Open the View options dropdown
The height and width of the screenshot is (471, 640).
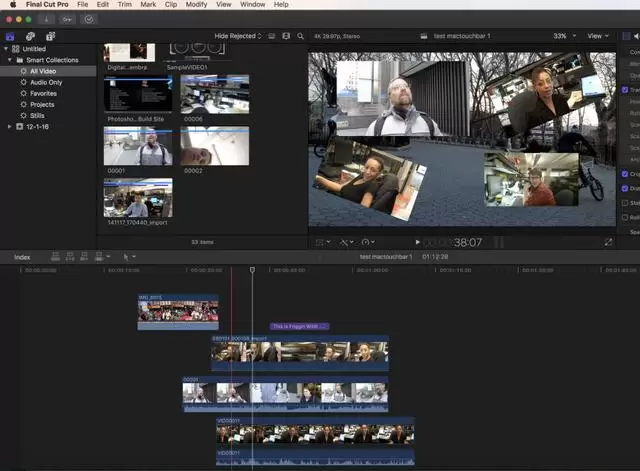click(x=596, y=36)
